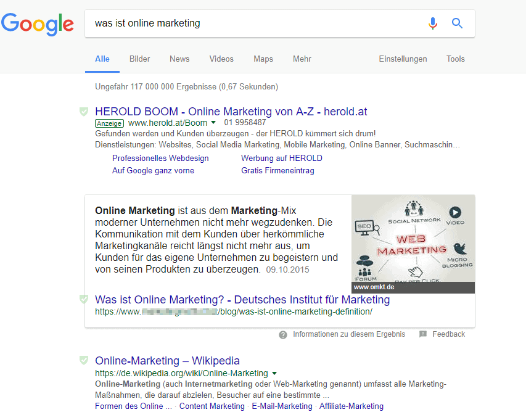Click the Google logo
Viewport: 526px width, 420px height.
click(37, 25)
